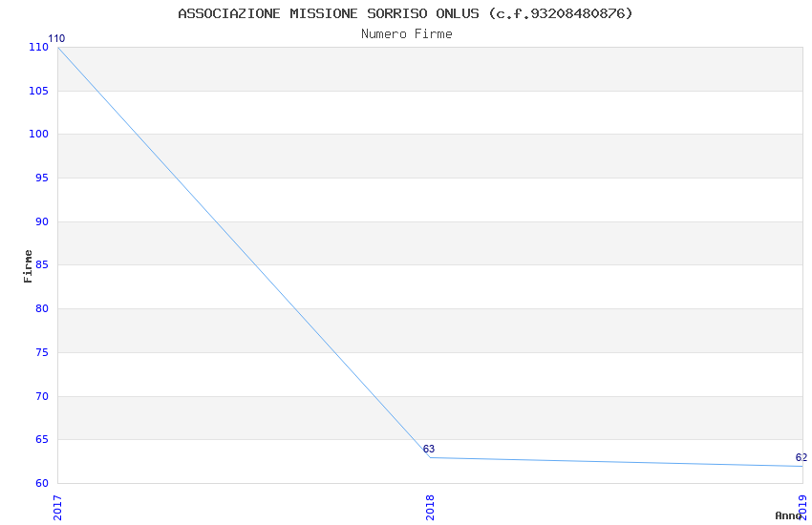Viewport: 812px width, 525px height.
Task: Click the y-axis title Firme
Action: pyautogui.click(x=28, y=266)
